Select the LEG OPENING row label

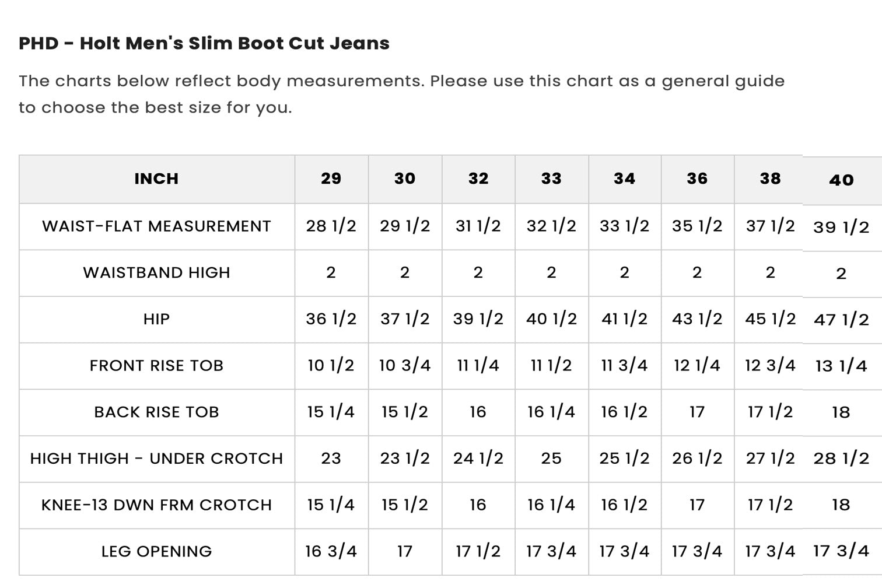click(156, 552)
